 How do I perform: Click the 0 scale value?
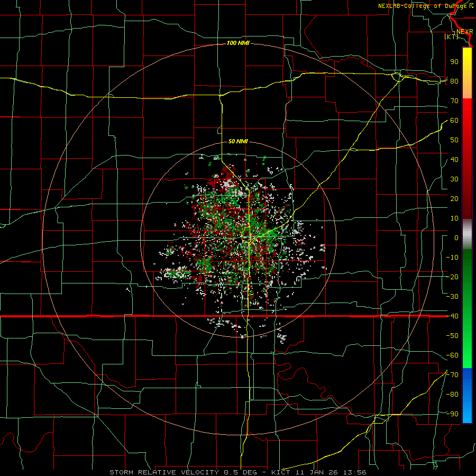point(456,237)
